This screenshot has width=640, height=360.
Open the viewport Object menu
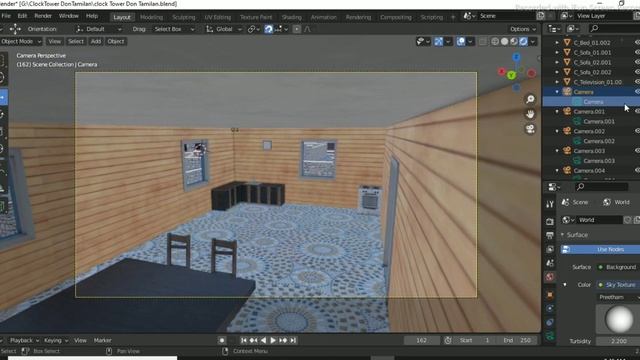coord(116,41)
